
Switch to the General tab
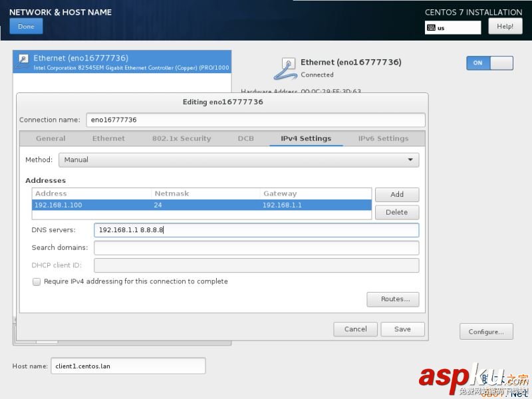pyautogui.click(x=51, y=138)
